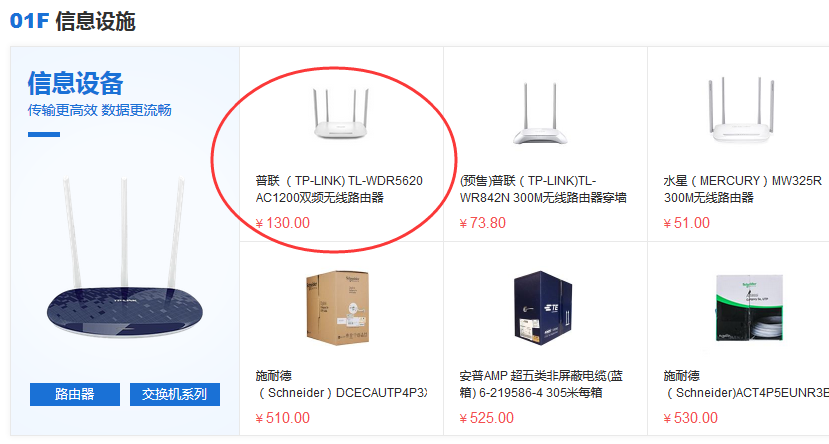The height and width of the screenshot is (444, 829).
Task: Open the Schneider DCECAUTP4P3X cardboard box image
Action: (x=338, y=308)
